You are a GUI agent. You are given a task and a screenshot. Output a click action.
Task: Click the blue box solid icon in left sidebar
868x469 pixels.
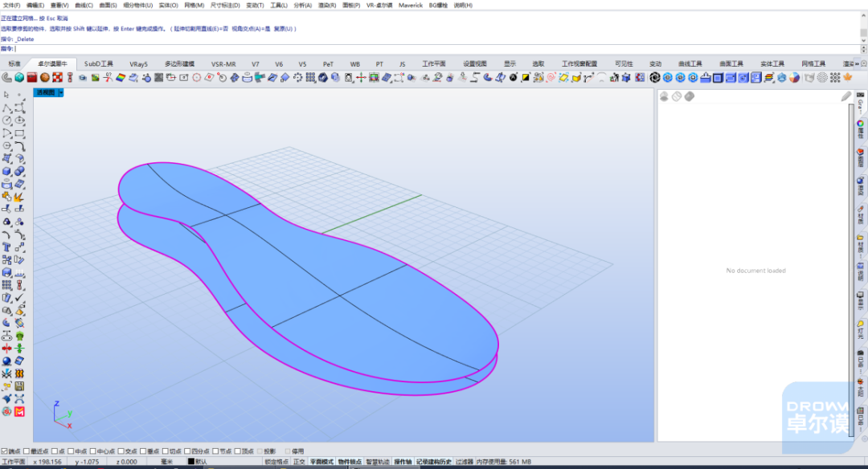click(6, 171)
